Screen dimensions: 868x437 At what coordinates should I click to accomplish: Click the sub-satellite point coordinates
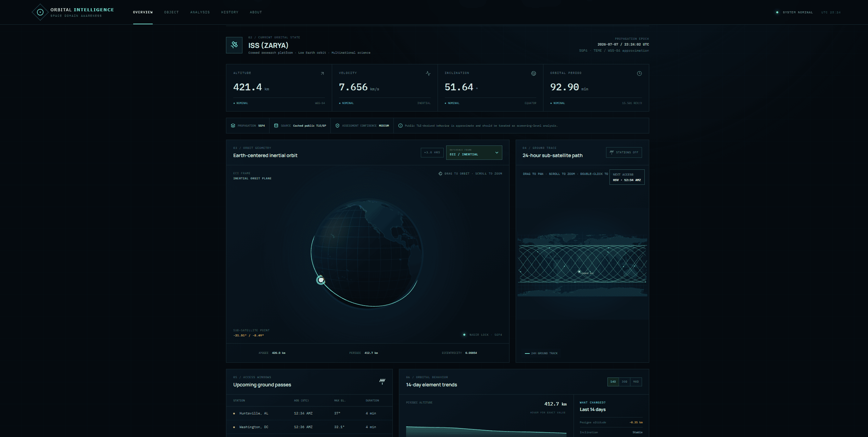(x=249, y=335)
